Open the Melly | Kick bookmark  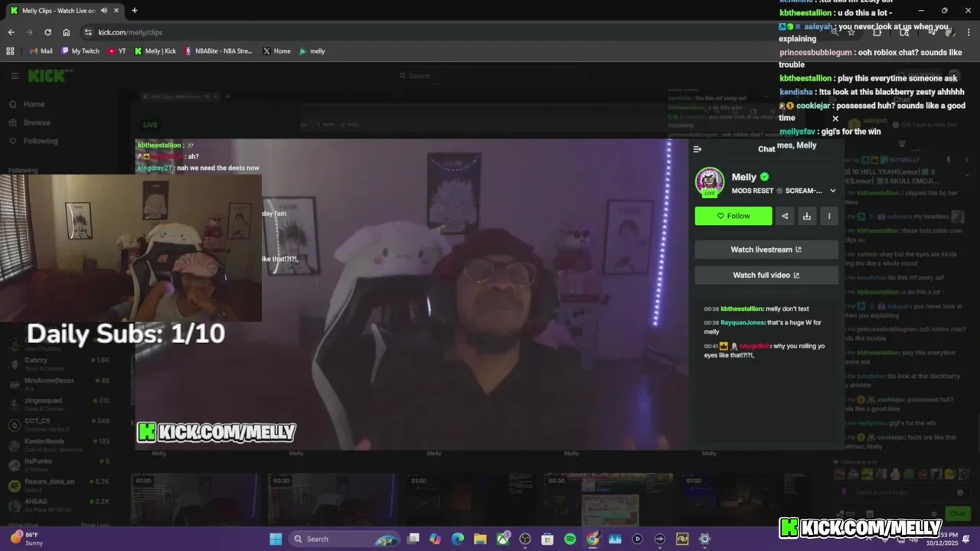tap(155, 51)
